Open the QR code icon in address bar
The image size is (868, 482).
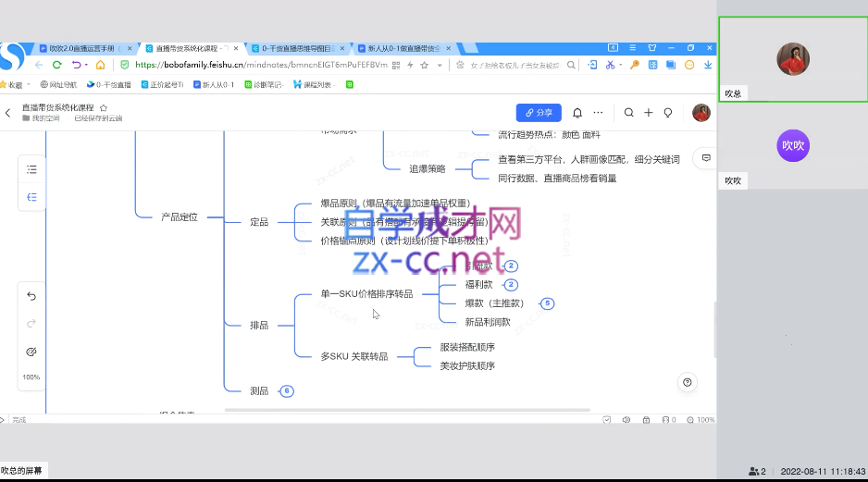pyautogui.click(x=396, y=66)
